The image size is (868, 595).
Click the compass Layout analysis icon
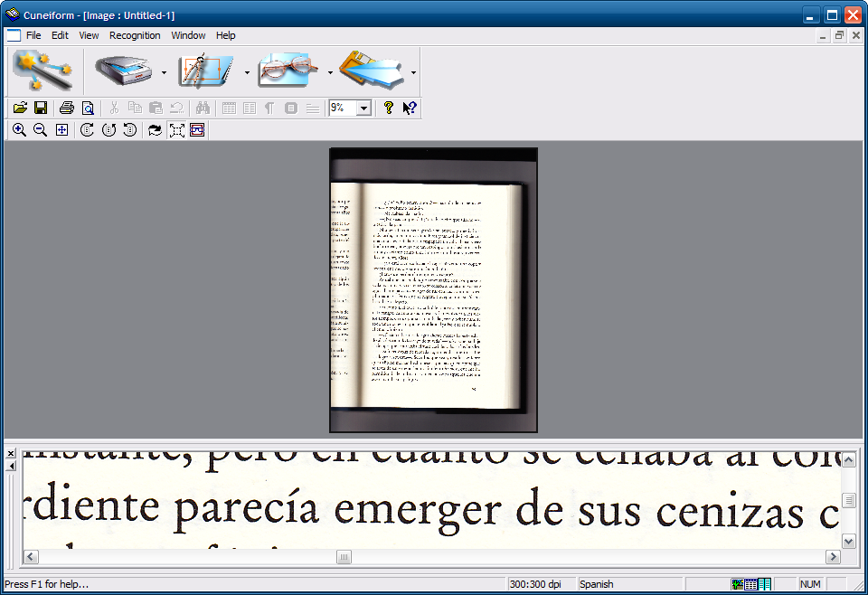pos(206,71)
